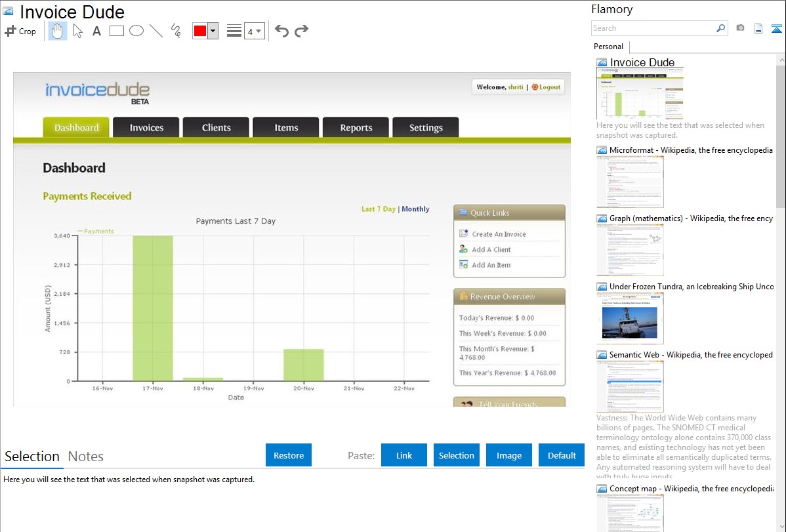786x532 pixels.
Task: Select the straight line tool
Action: click(156, 31)
